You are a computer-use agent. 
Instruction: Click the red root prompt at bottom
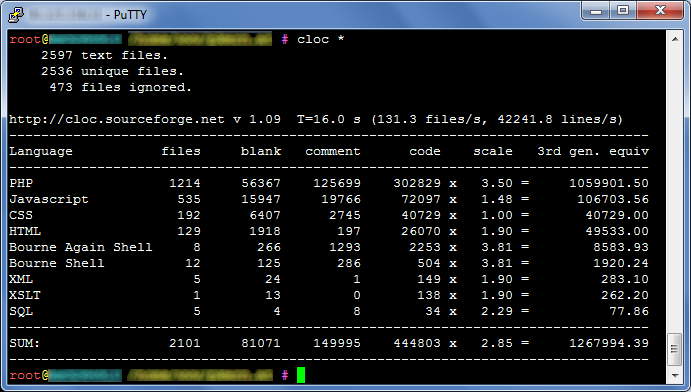[25, 375]
